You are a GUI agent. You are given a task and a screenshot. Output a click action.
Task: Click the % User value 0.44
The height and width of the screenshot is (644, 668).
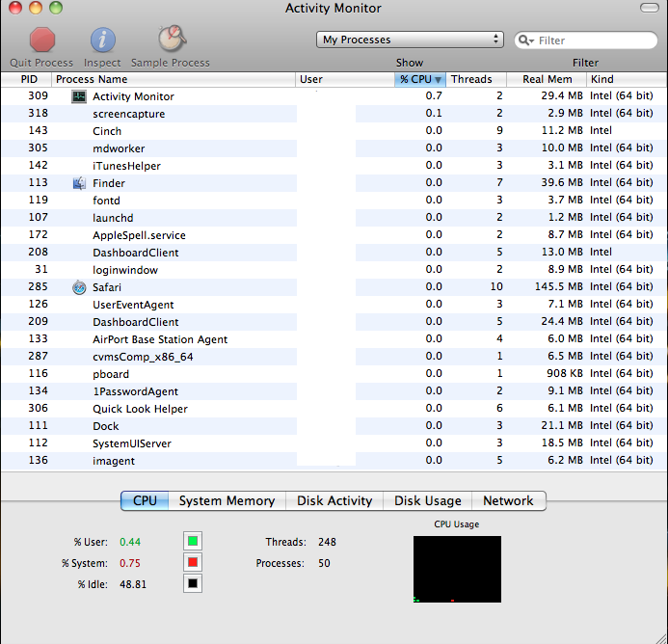(130, 542)
